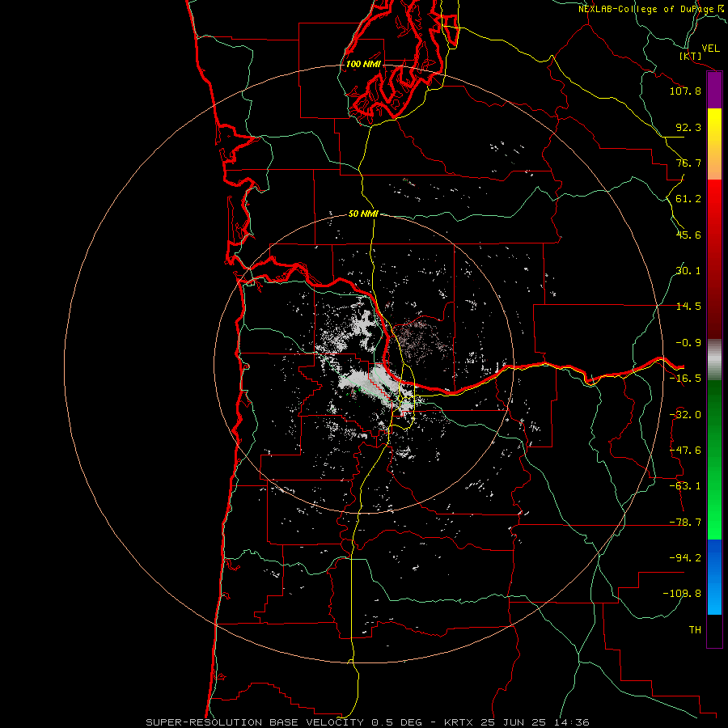Click the -94.2 velocity legend value
Image resolution: width=728 pixels, height=728 pixels.
point(685,558)
